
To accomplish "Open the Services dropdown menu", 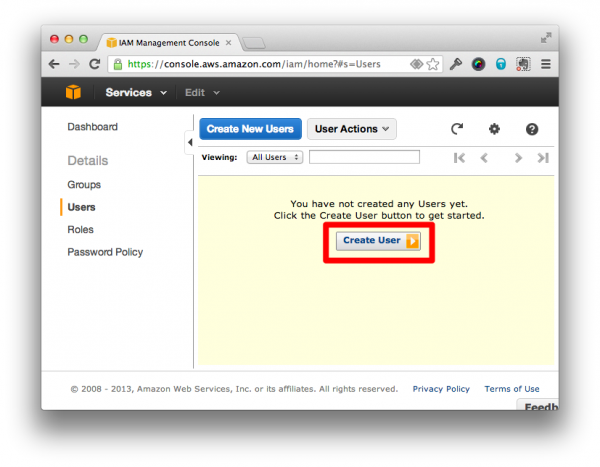I will click(x=136, y=92).
